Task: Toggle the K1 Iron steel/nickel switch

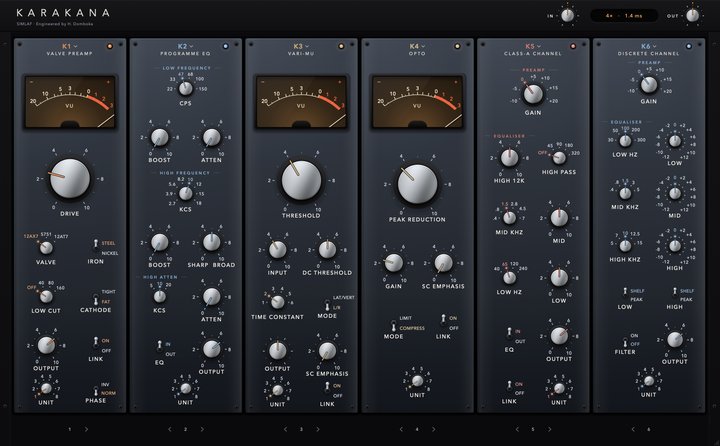Action: click(x=96, y=245)
